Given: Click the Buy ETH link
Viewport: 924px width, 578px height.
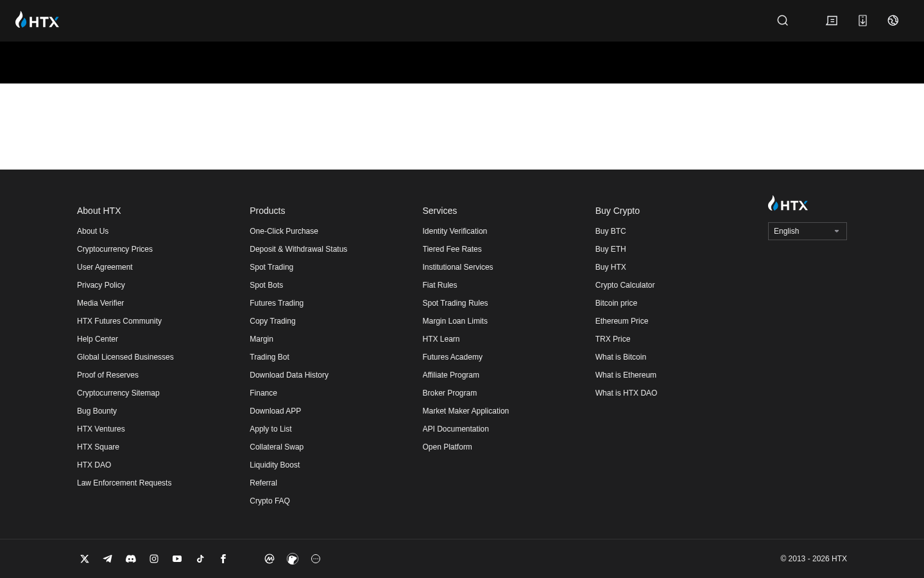Looking at the screenshot, I should [x=610, y=249].
